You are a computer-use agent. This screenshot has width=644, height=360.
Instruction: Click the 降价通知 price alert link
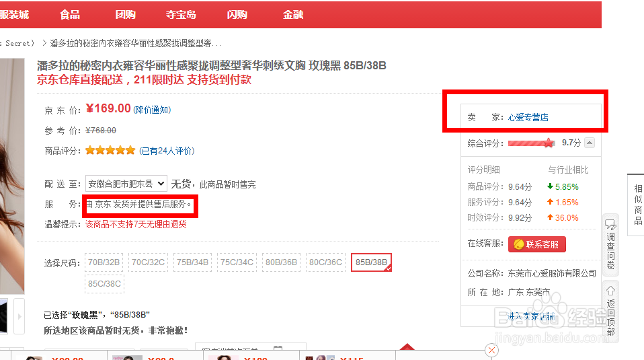click(152, 110)
